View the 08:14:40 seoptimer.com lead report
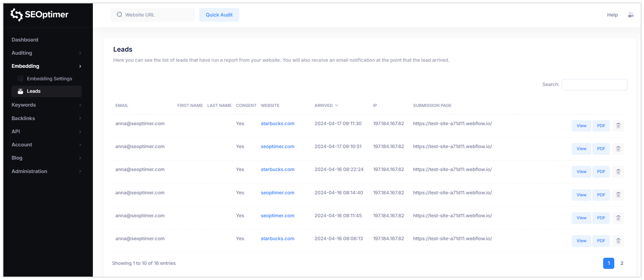 tap(581, 195)
